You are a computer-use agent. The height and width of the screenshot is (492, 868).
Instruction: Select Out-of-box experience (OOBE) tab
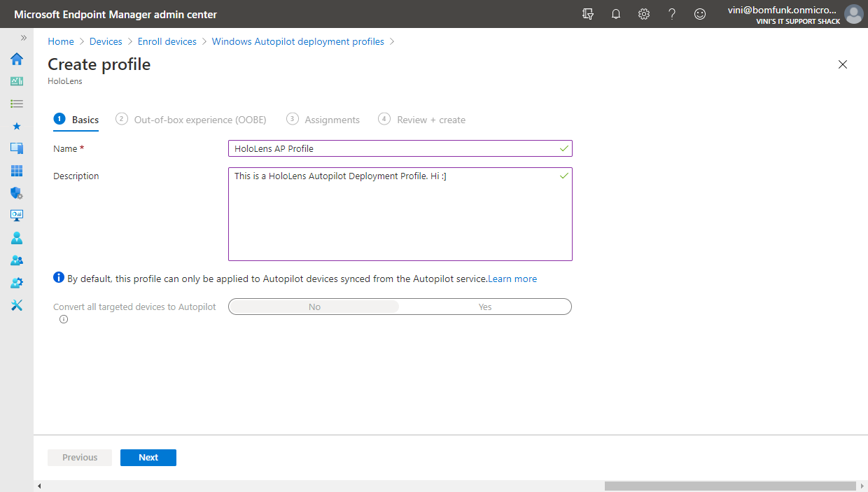tap(191, 120)
